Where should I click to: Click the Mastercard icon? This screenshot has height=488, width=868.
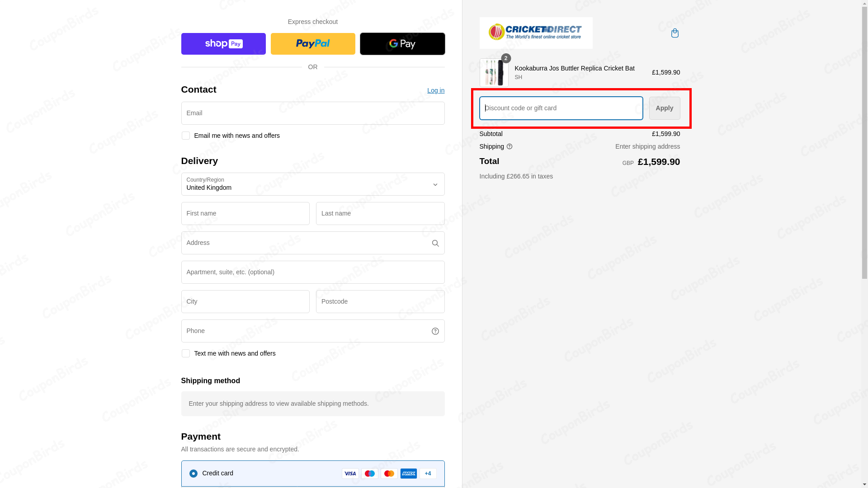click(x=389, y=474)
